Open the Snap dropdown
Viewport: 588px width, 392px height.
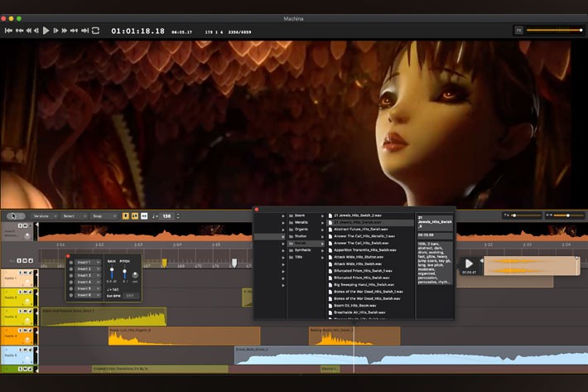pyautogui.click(x=104, y=216)
